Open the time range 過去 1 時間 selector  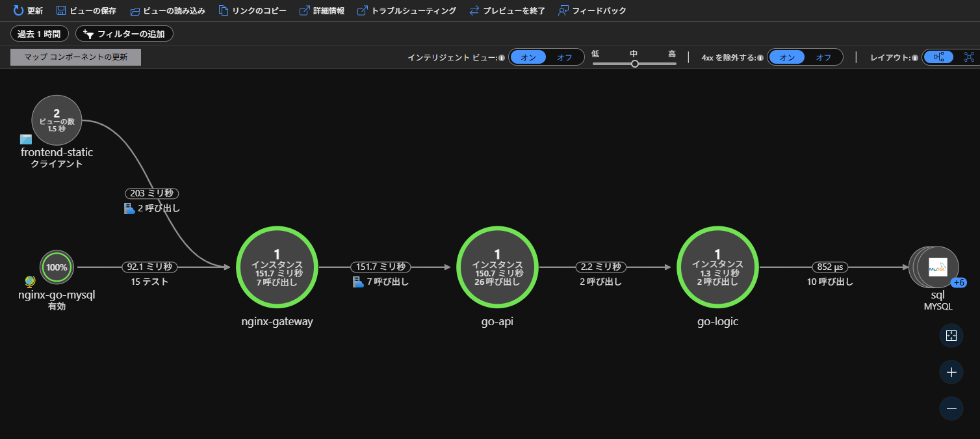click(x=39, y=33)
